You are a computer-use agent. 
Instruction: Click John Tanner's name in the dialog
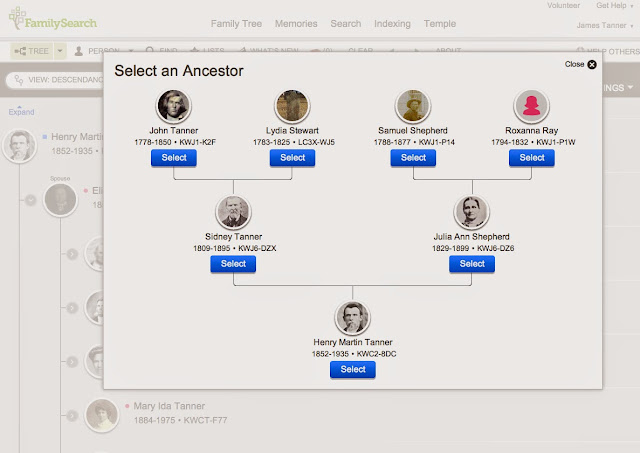point(173,131)
